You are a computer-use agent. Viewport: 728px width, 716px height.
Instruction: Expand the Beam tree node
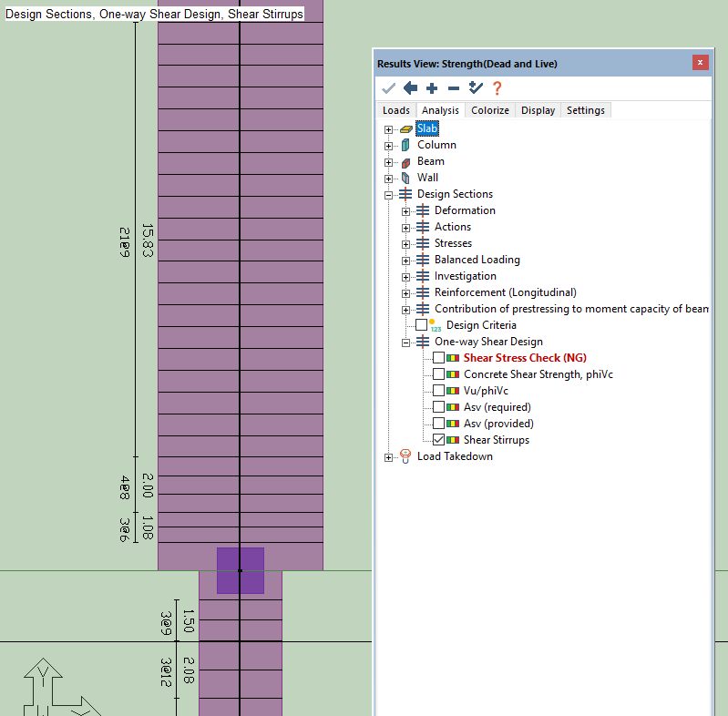point(389,161)
